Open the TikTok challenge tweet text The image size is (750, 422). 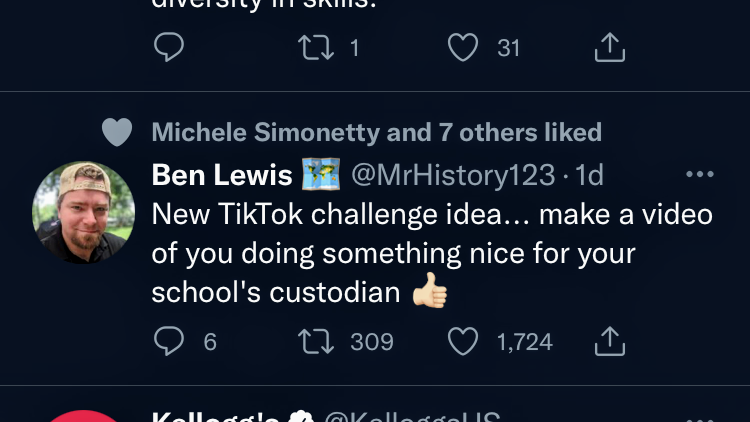pos(431,253)
